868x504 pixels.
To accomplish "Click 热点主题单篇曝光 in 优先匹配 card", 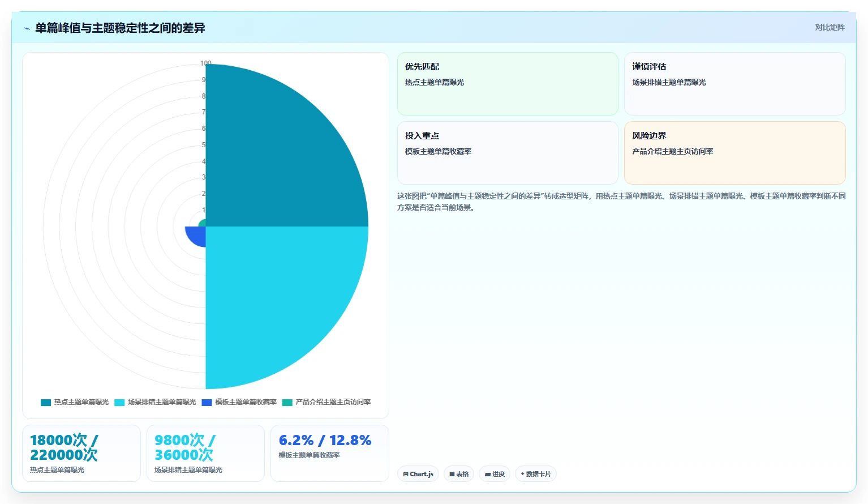I will click(435, 82).
